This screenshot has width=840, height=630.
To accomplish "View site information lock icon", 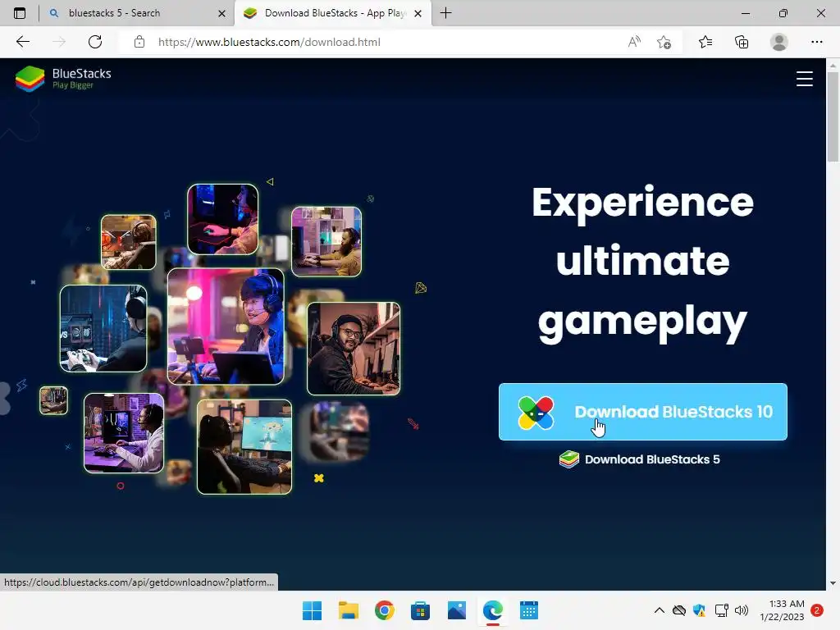I will pyautogui.click(x=139, y=42).
